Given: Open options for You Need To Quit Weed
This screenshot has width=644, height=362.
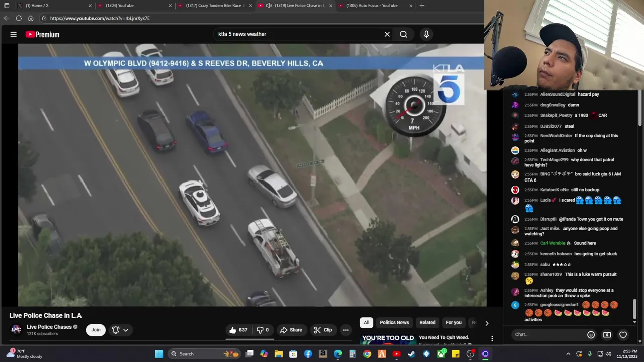Looking at the screenshot, I should [x=492, y=338].
